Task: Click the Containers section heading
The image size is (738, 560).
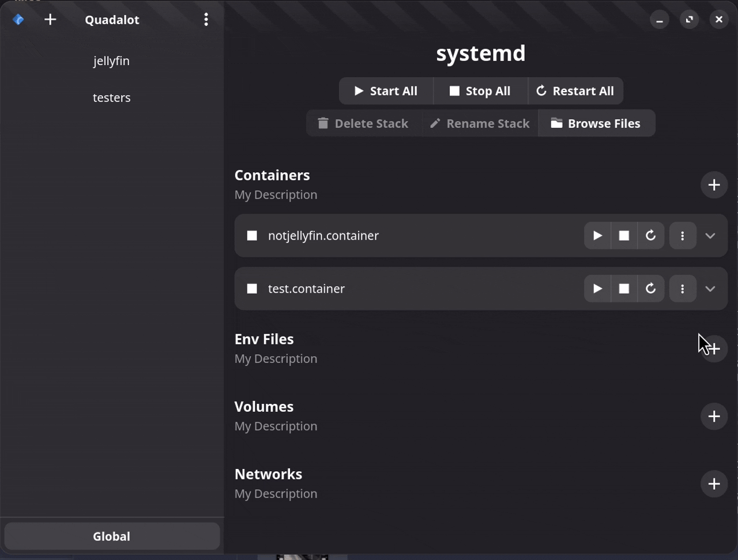Action: (272, 175)
